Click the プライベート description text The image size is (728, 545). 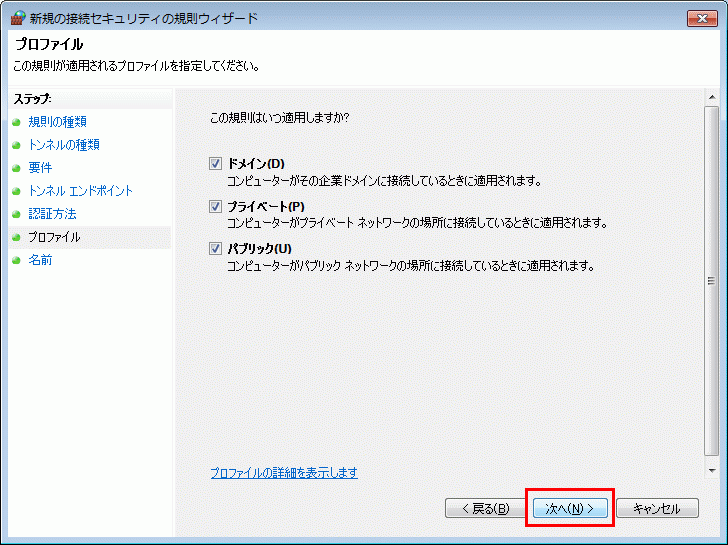click(x=417, y=223)
